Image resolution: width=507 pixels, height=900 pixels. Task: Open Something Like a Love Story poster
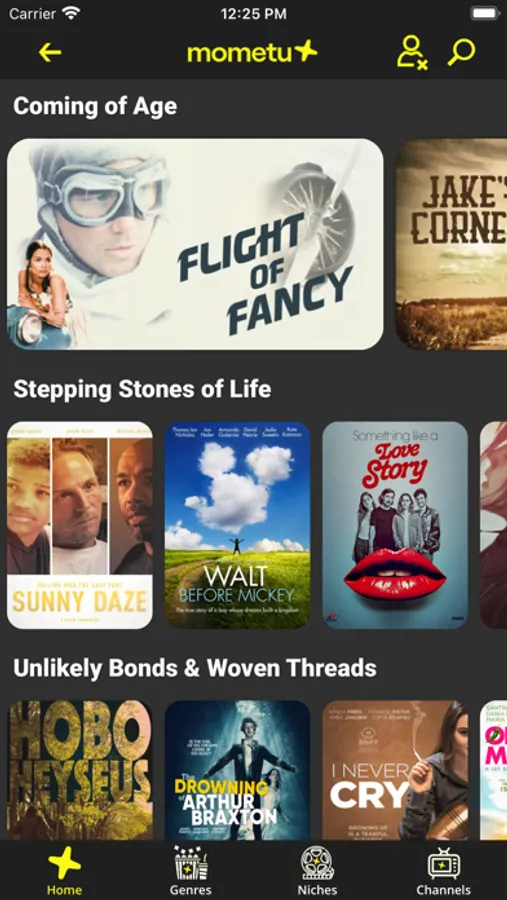tap(395, 525)
